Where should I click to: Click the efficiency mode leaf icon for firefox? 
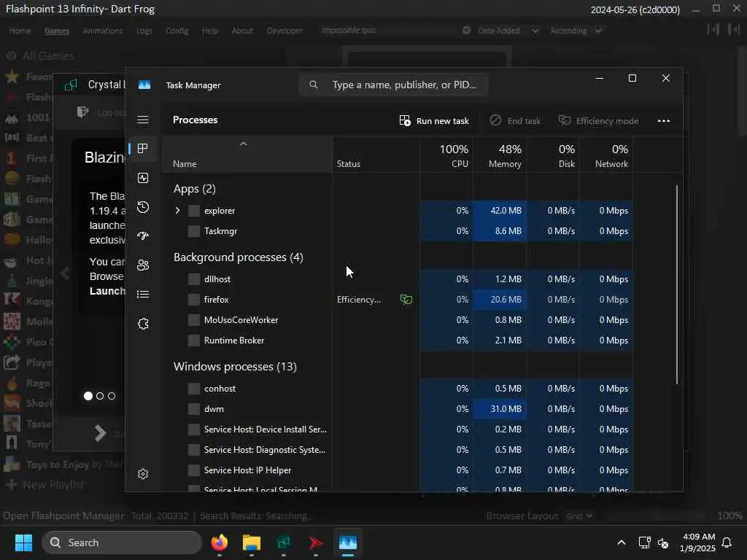(x=406, y=300)
